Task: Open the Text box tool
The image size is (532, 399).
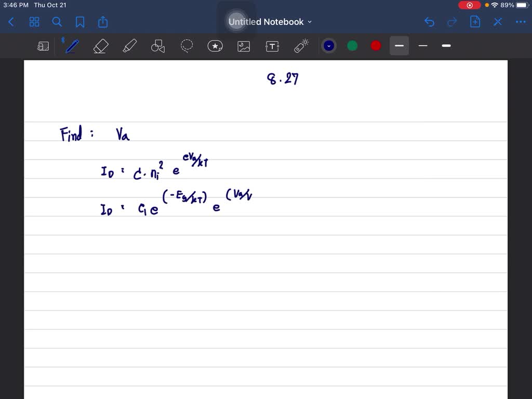Action: pyautogui.click(x=272, y=46)
